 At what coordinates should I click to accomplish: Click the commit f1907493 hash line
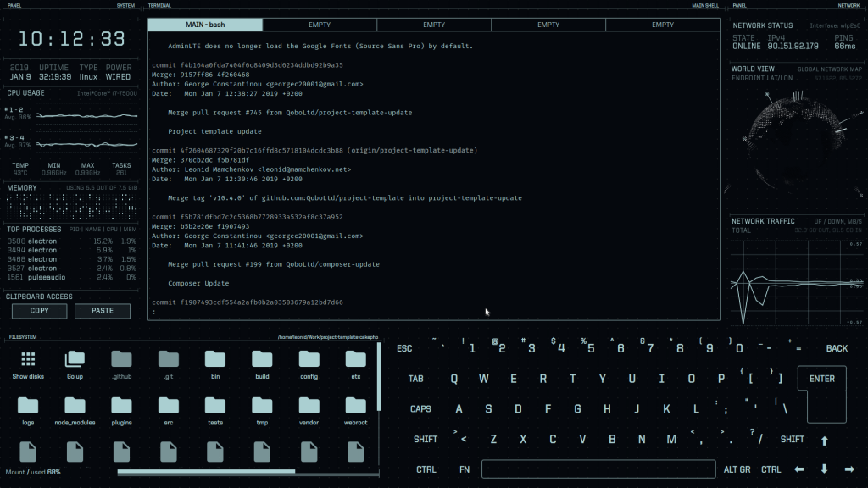click(248, 302)
